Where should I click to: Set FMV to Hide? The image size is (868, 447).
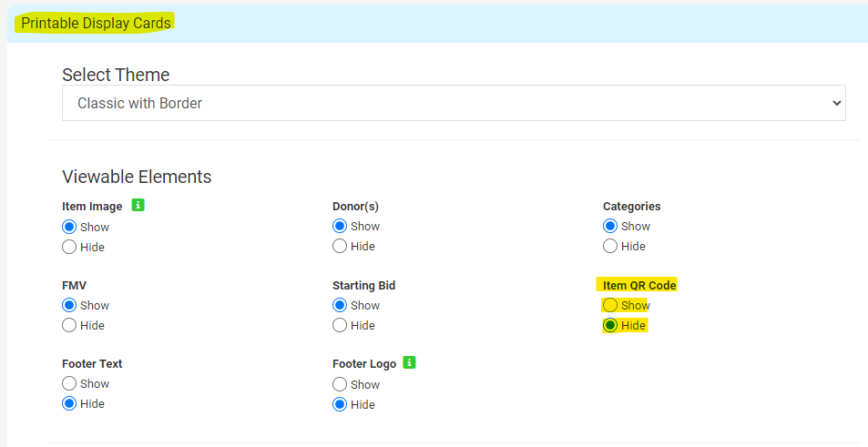click(69, 325)
